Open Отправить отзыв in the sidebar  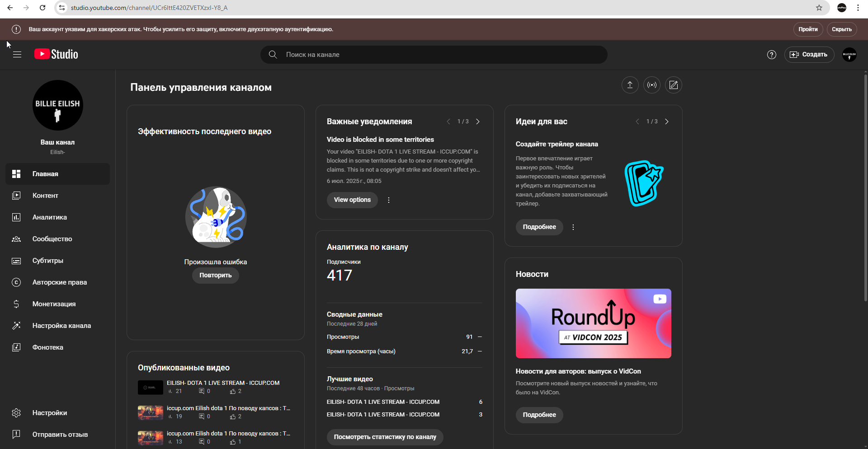pos(57,435)
